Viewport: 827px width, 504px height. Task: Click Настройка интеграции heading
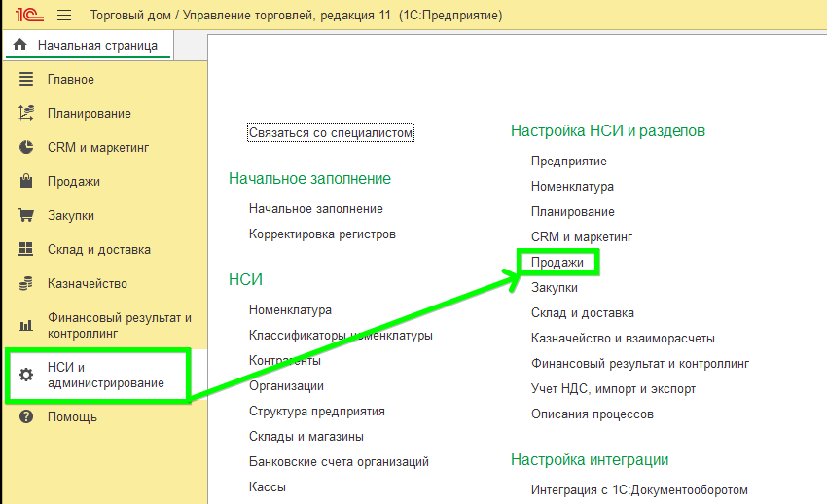click(590, 459)
